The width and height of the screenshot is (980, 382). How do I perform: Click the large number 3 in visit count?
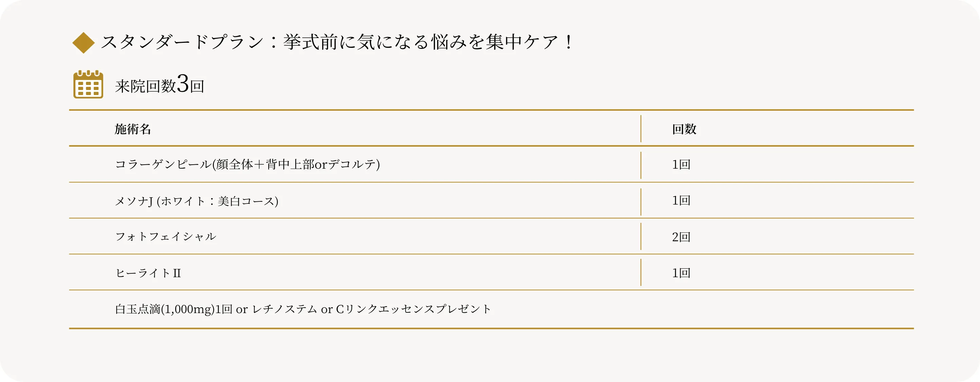click(x=183, y=84)
